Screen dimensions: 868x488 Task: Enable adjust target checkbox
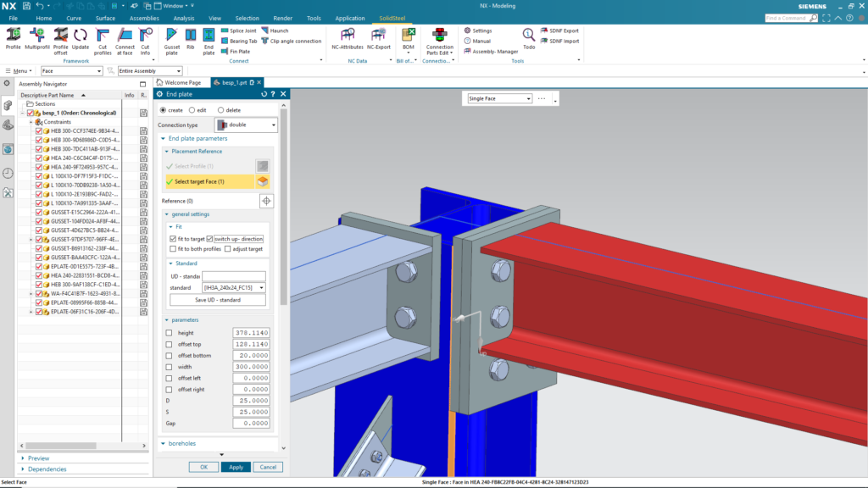[x=227, y=249]
